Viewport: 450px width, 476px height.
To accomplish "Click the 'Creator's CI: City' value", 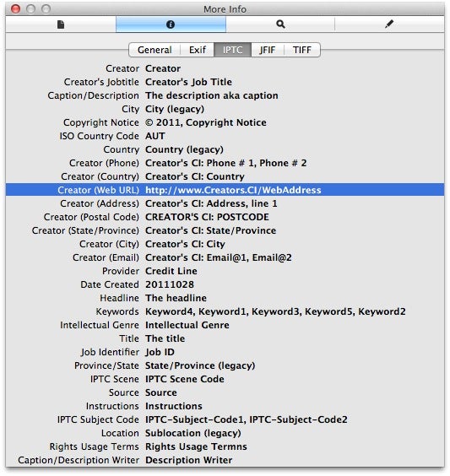I will pos(185,244).
